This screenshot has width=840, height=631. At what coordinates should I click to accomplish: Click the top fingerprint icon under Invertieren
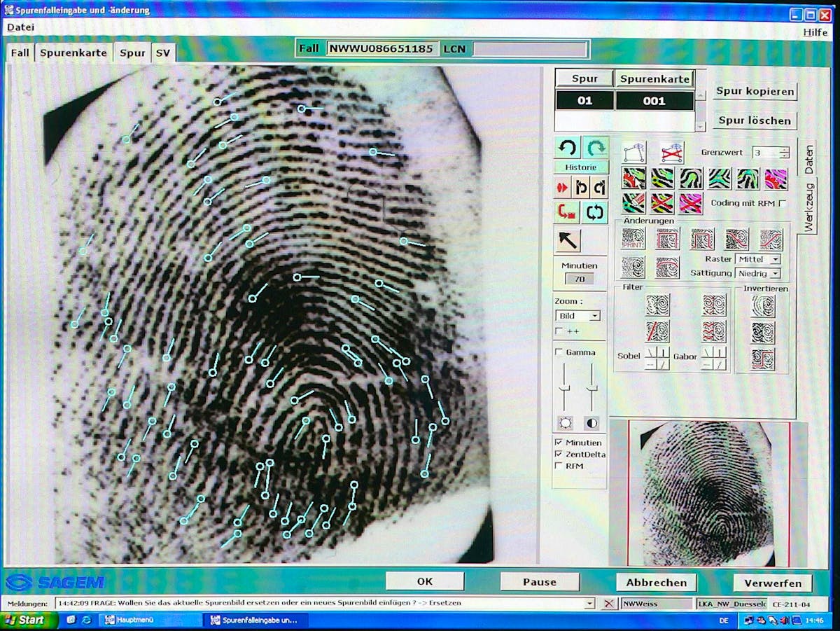point(762,305)
